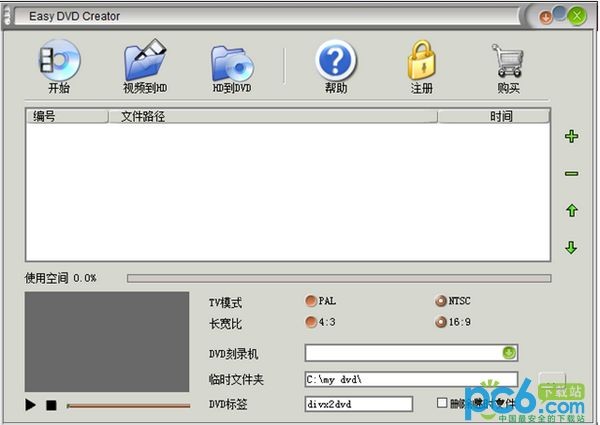Close the Easy DVD Creator window
Viewport: 600px width, 425px height.
tap(577, 16)
